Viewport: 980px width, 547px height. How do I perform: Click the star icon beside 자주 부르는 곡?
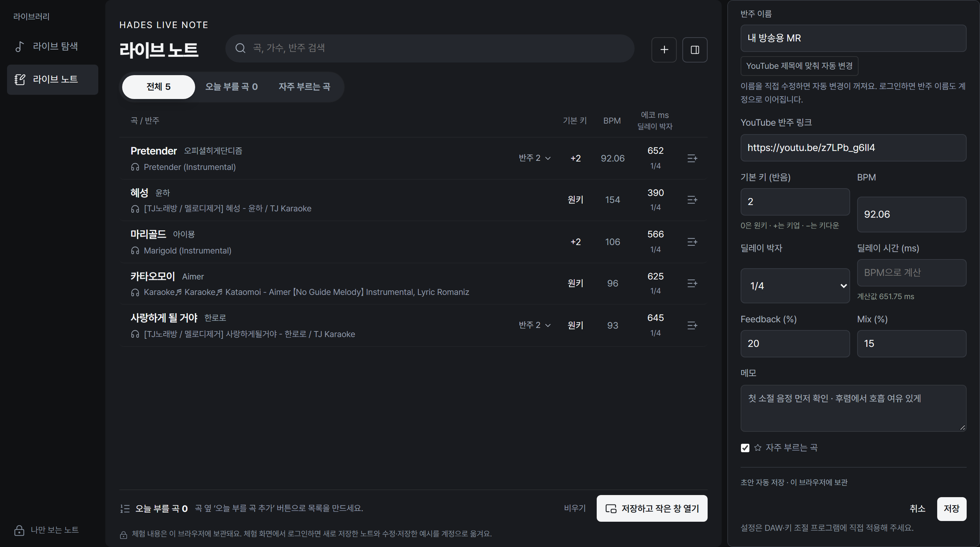[757, 448]
